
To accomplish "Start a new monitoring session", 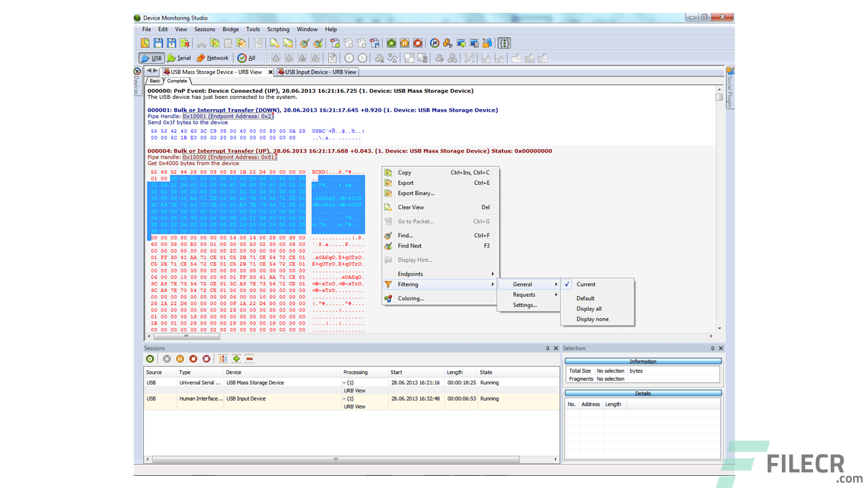I will coord(391,43).
